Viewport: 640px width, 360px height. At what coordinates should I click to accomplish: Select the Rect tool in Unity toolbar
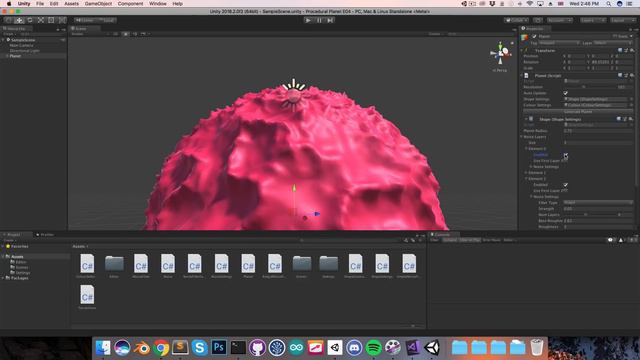click(51, 20)
